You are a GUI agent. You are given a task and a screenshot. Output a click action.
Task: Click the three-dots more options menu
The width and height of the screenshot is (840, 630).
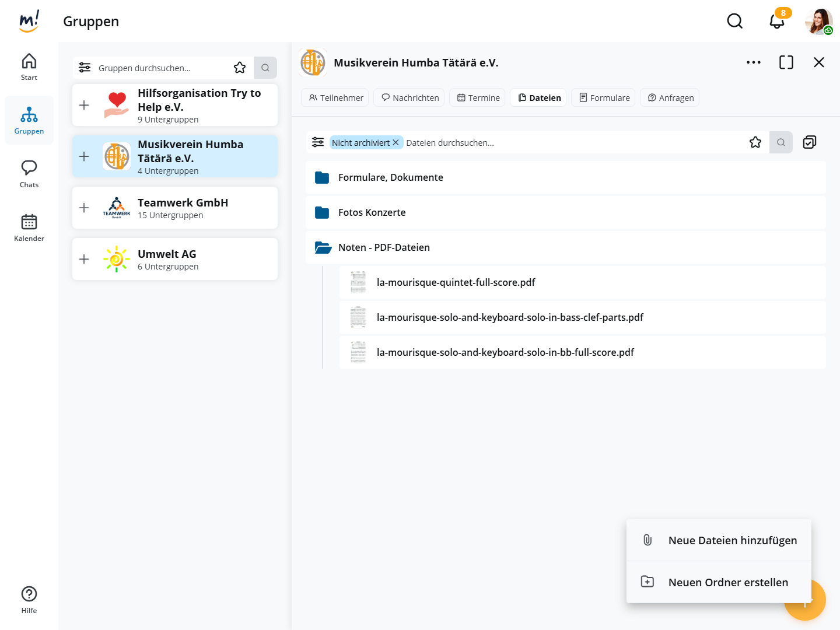753,62
